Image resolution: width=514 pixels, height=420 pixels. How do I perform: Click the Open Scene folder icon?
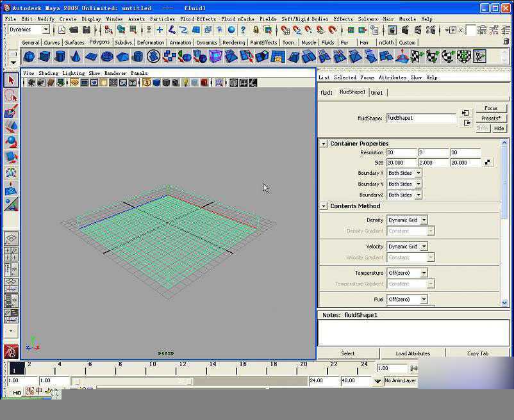(74, 30)
